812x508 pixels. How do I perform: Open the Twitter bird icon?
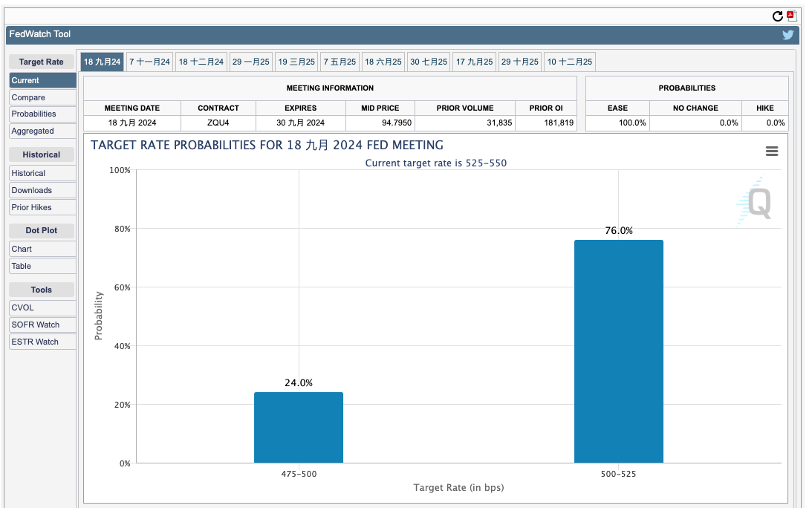pos(787,35)
